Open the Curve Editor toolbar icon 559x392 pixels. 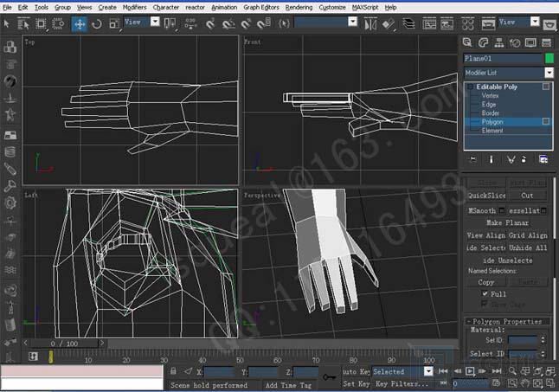(429, 24)
